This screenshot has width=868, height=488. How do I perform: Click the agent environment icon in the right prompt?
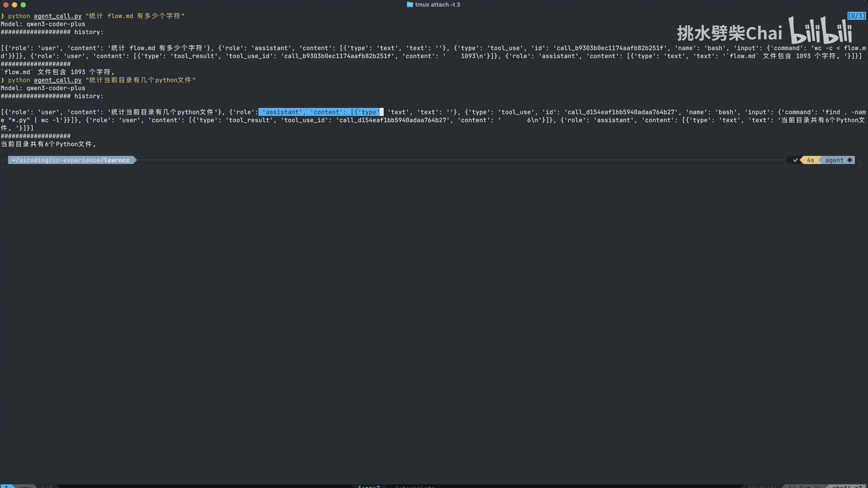[x=849, y=160]
